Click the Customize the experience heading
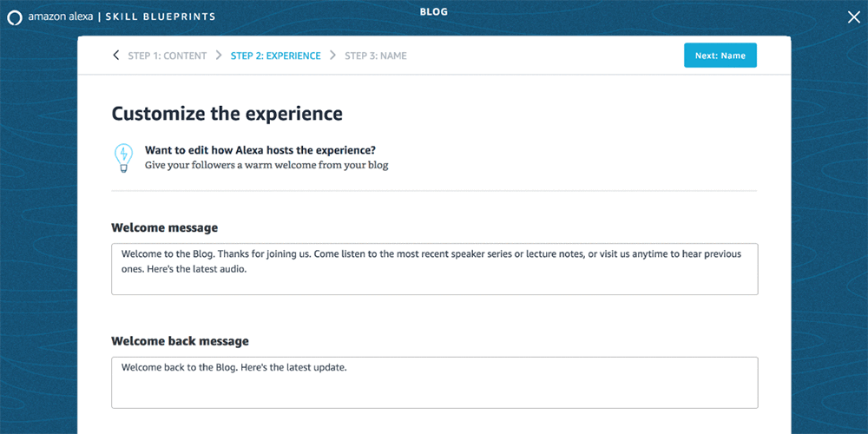Screen dimensions: 868x434 pos(227,114)
